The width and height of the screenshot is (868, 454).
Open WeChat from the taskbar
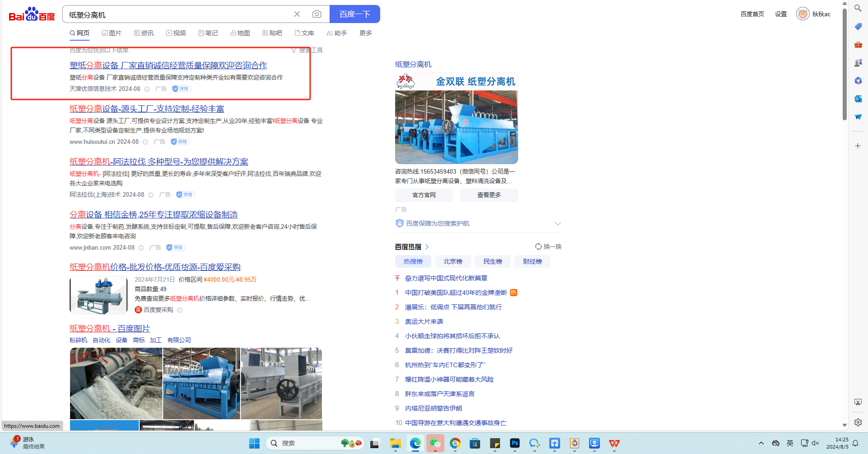tap(435, 444)
